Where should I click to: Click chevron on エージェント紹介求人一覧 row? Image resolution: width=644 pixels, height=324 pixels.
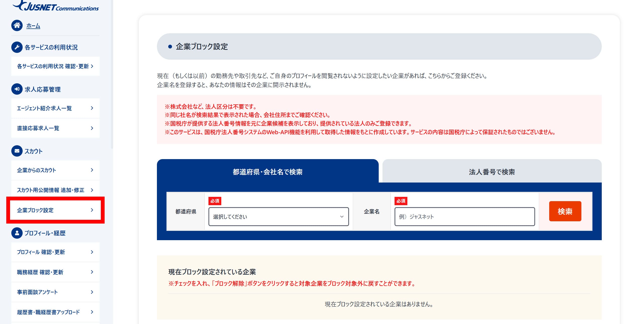click(x=92, y=108)
